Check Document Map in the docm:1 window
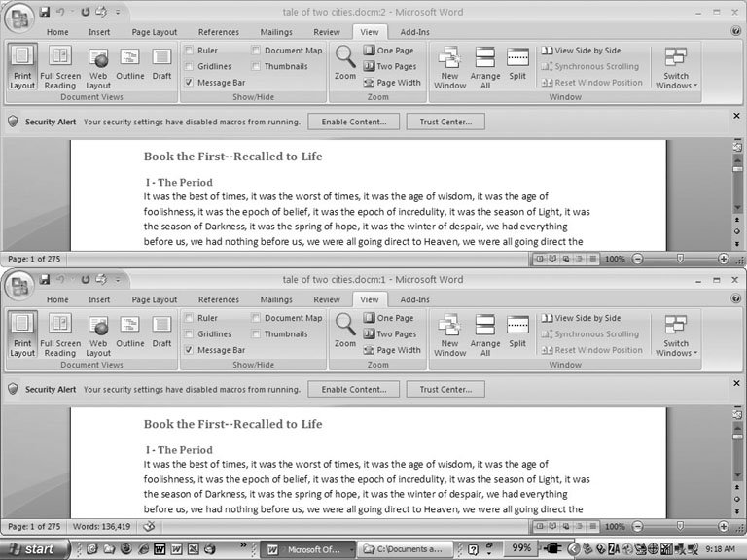The image size is (747, 560). point(256,318)
